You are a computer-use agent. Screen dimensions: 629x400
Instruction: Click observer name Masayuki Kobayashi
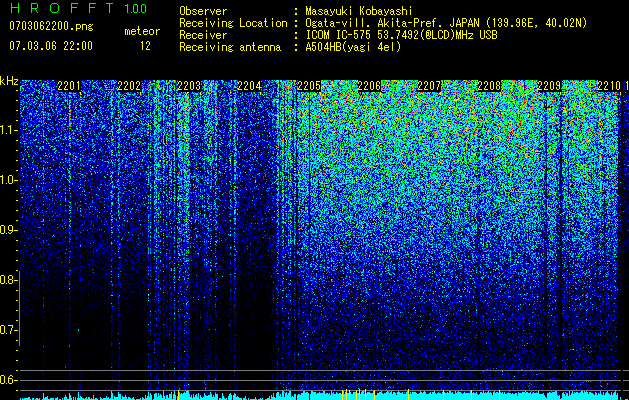pos(359,11)
